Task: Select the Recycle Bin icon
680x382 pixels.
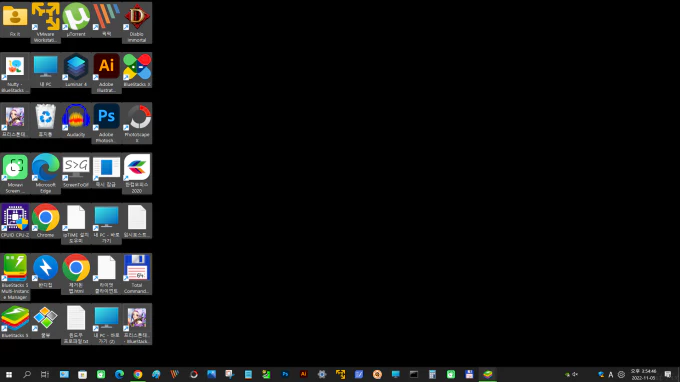Action: tap(46, 121)
